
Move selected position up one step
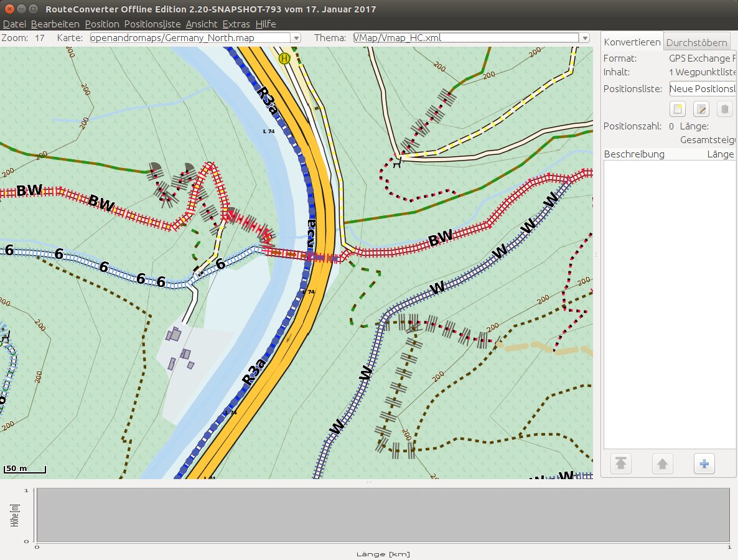(663, 464)
